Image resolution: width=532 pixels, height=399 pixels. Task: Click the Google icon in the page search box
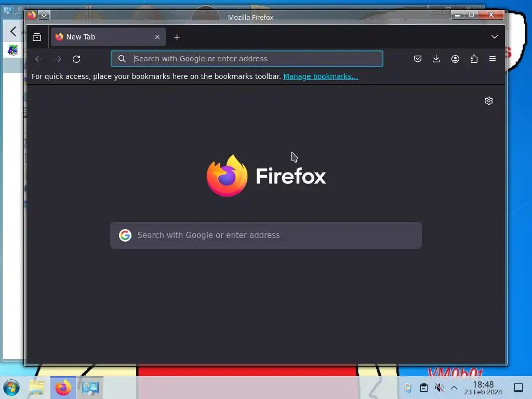point(125,235)
